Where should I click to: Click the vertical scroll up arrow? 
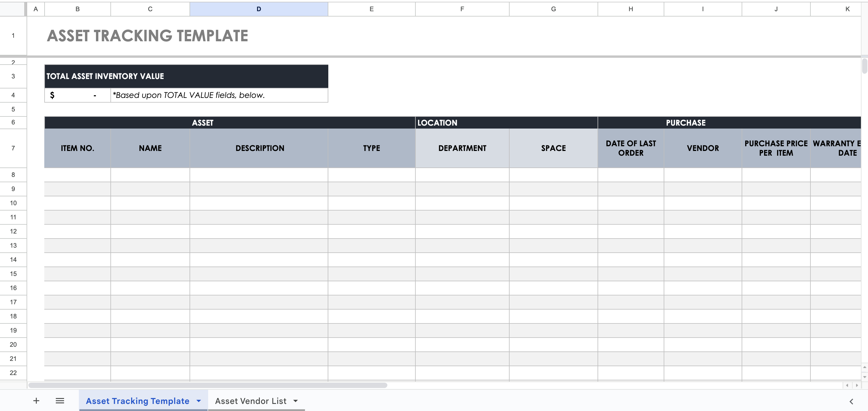point(864,368)
